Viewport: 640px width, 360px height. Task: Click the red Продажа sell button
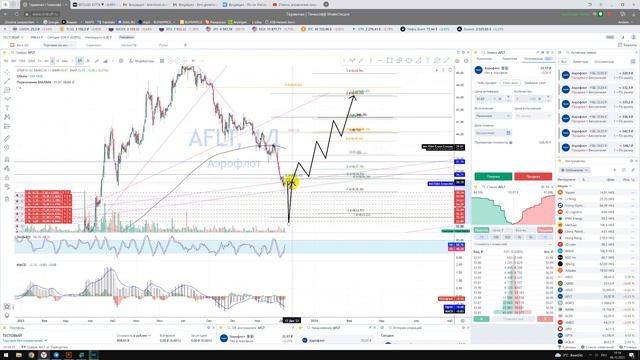coord(533,176)
